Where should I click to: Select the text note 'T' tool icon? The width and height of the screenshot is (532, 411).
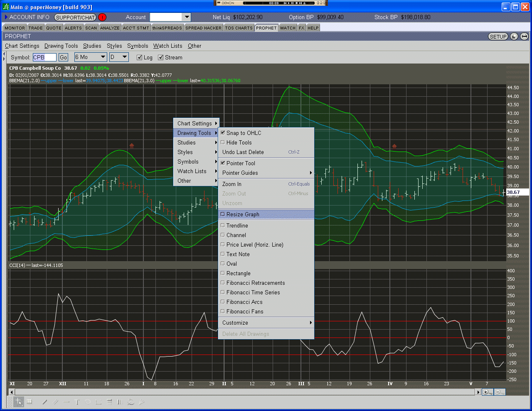tap(77, 402)
